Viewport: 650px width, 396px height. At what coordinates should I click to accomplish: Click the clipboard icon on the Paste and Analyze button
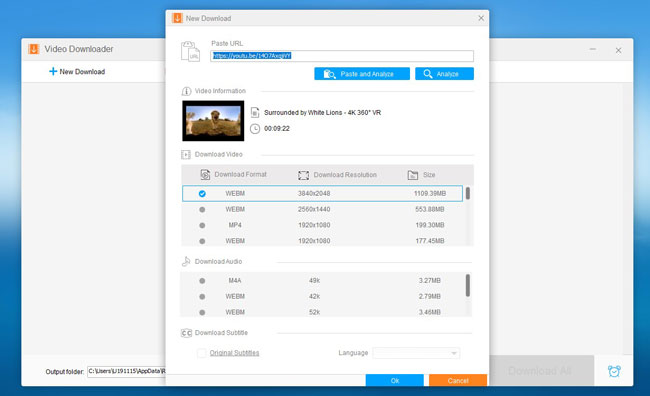point(329,74)
